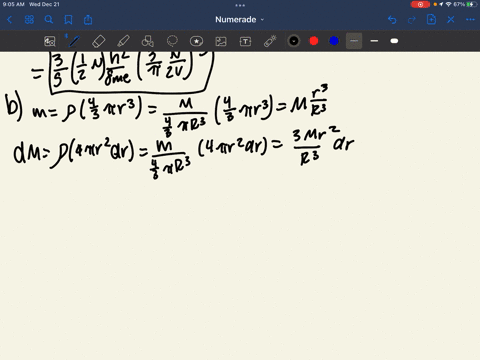480x360 pixels.
Task: Open the thumbnail grid view
Action: coord(29,20)
